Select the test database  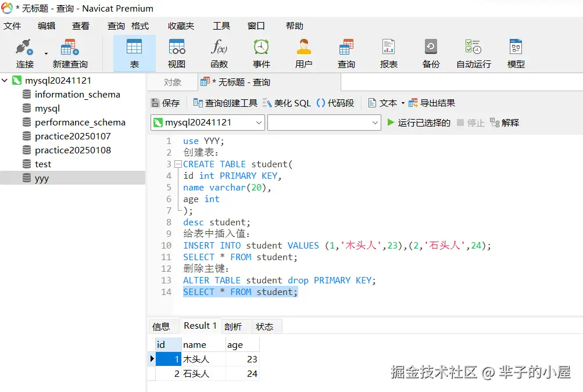[x=43, y=164]
